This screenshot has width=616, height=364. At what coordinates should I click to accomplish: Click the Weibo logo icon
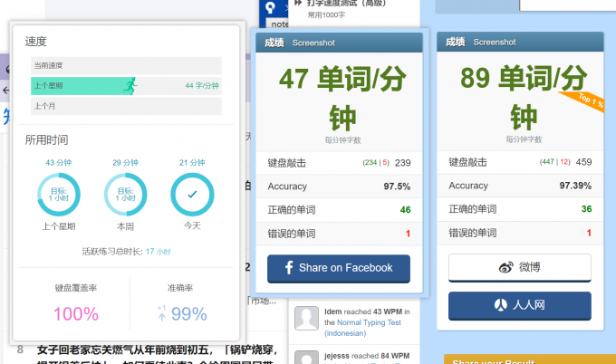click(505, 267)
